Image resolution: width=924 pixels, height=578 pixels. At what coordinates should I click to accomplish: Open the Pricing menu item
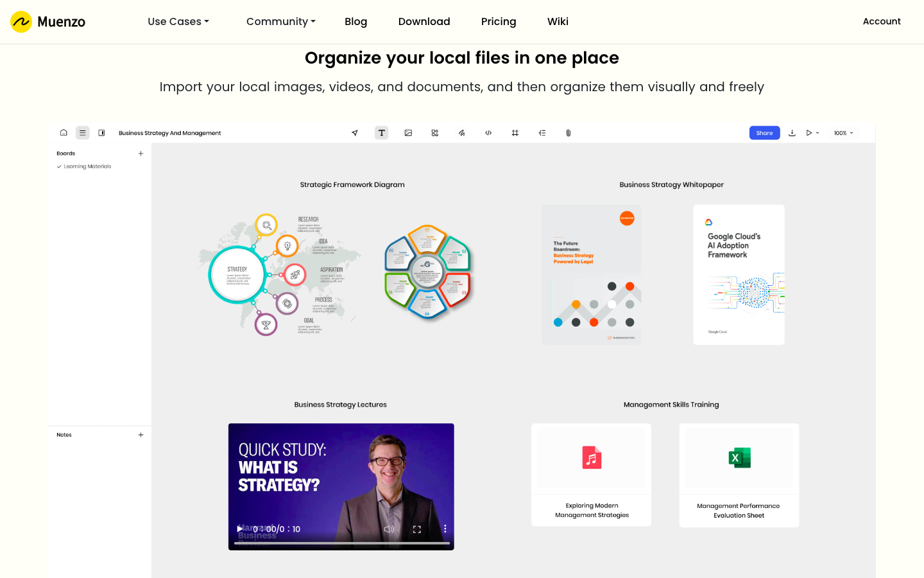[499, 22]
